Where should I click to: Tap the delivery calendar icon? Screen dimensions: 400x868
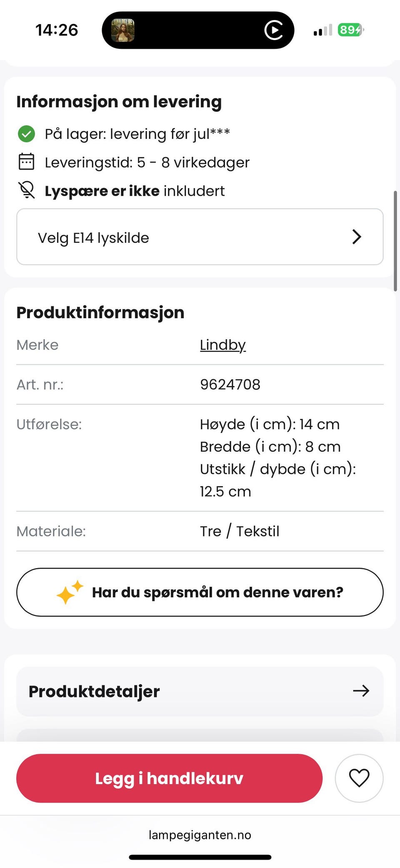tap(26, 162)
